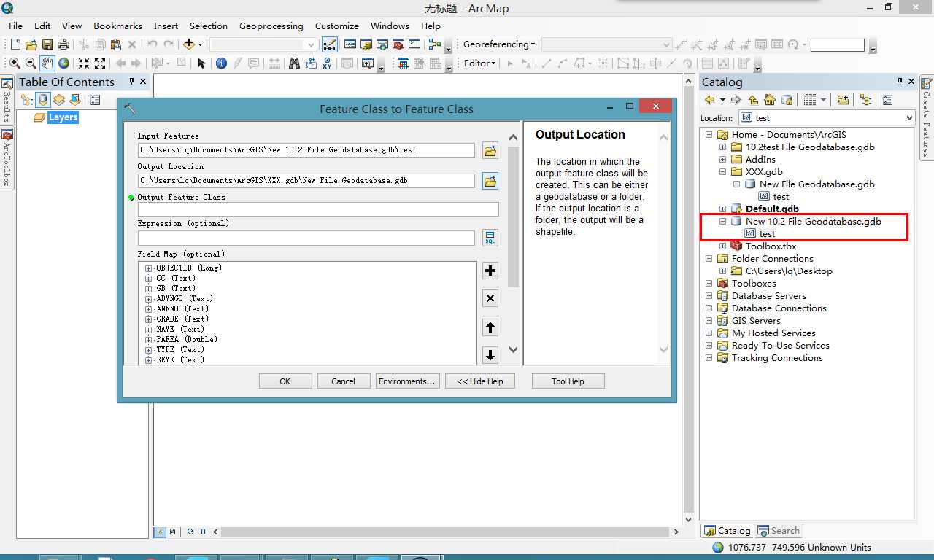Select the Zoom Out tool
Screen dimensions: 934x560
pos(31,63)
